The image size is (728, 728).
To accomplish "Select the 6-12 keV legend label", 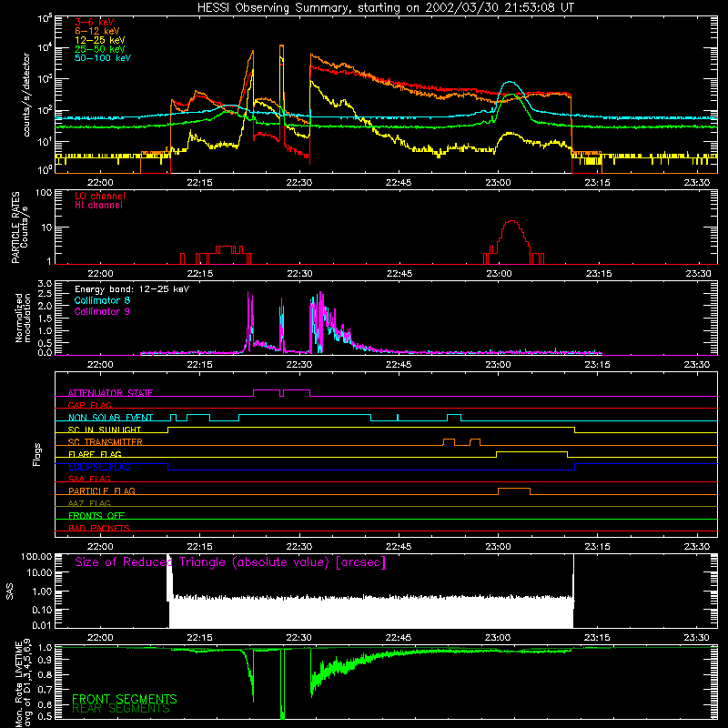I will pyautogui.click(x=97, y=31).
